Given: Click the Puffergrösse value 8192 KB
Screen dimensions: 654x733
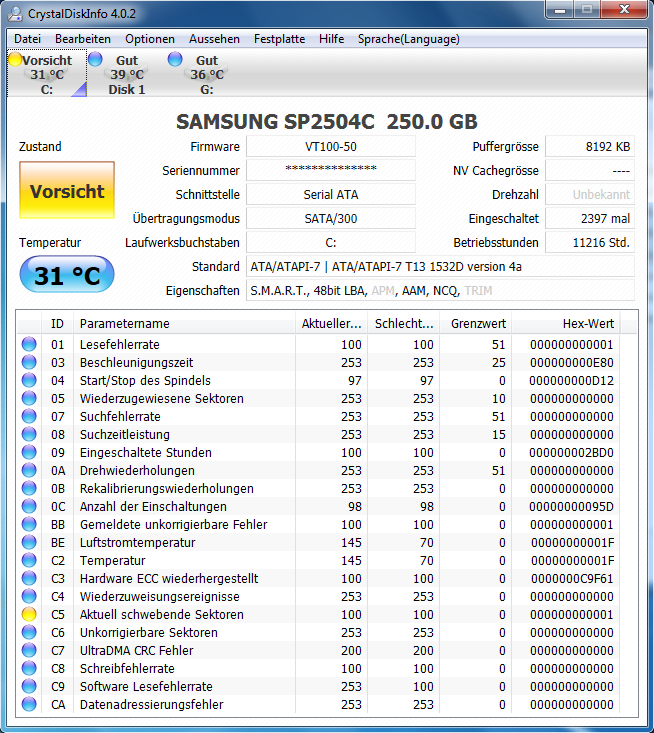Looking at the screenshot, I should pos(590,147).
